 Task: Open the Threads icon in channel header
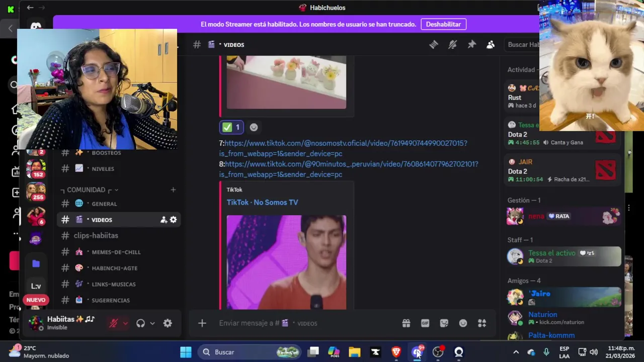(434, 45)
